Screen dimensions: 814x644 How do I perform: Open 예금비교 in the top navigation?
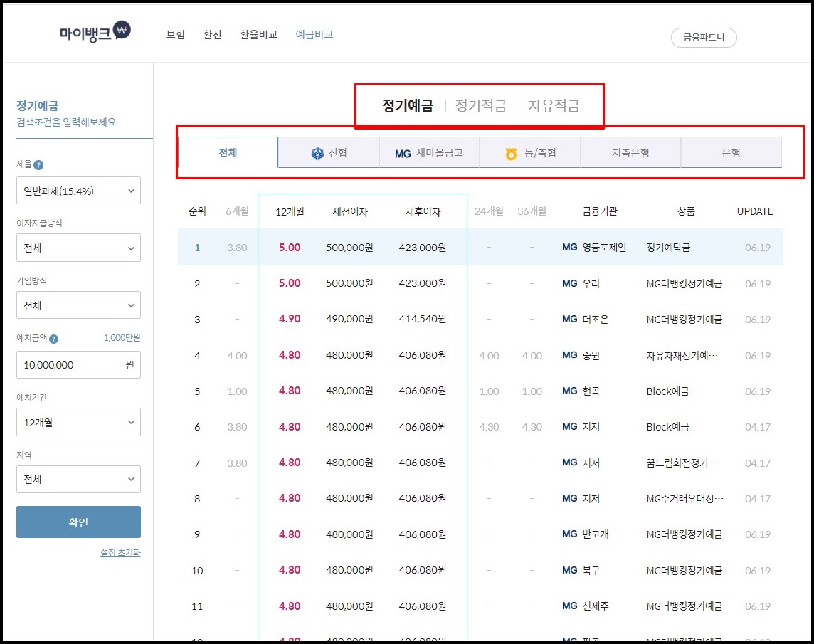[314, 34]
